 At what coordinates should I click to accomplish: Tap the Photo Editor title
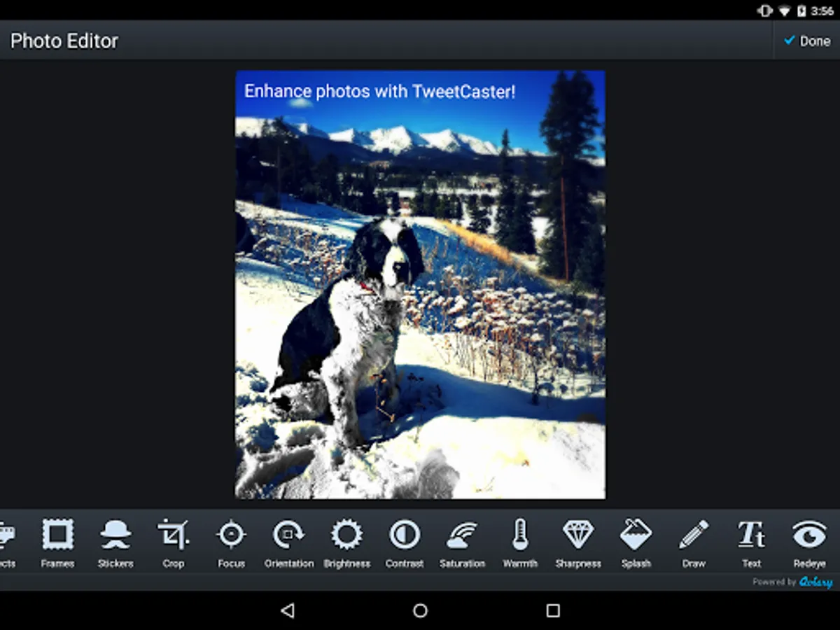(x=64, y=41)
